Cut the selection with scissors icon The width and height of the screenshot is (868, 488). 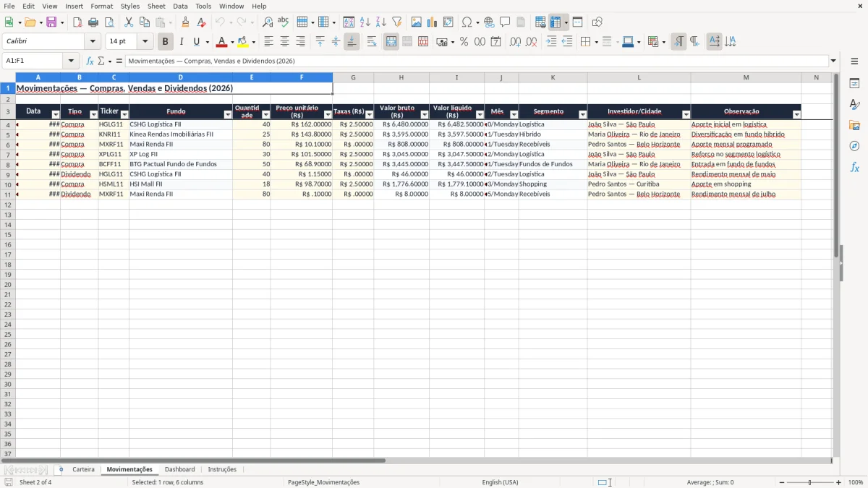click(129, 22)
